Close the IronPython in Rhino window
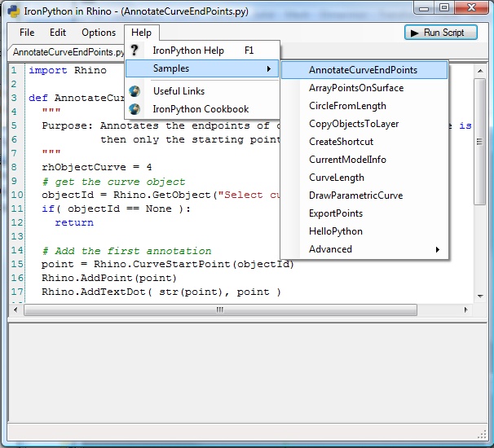 471,8
